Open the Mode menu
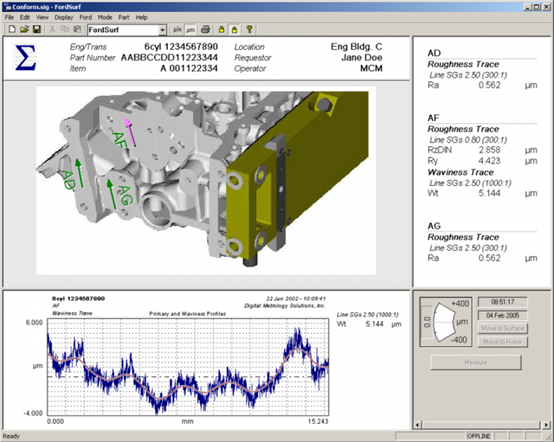This screenshot has width=554, height=442. [105, 17]
